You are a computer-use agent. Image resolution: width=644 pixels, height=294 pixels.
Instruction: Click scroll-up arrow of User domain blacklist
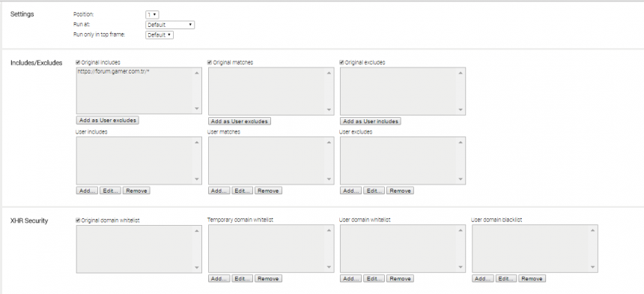click(x=592, y=230)
